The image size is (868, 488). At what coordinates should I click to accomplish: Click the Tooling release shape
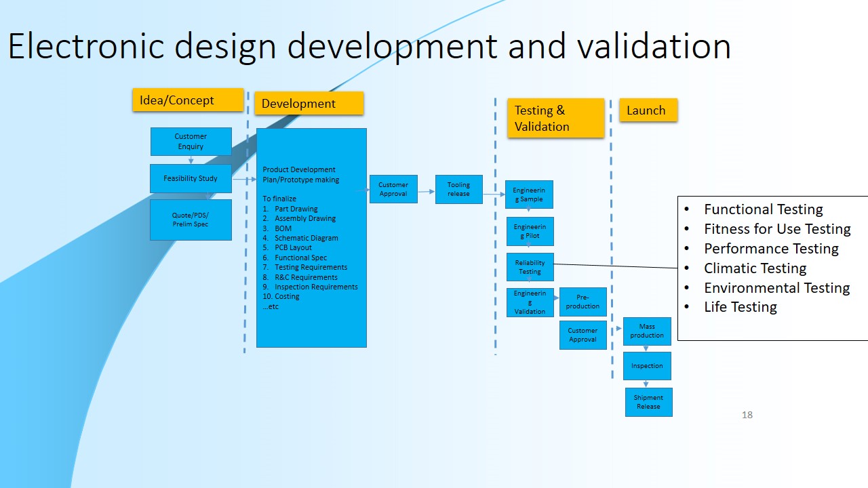point(458,189)
